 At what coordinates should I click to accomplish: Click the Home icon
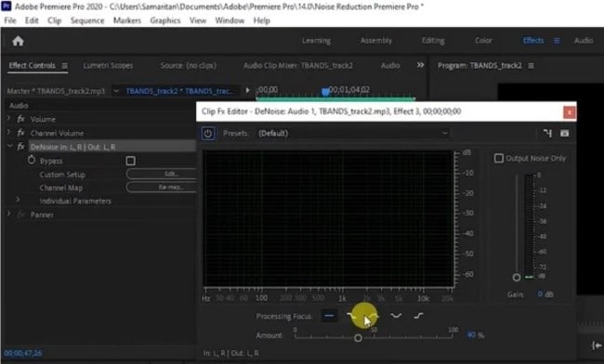point(18,41)
